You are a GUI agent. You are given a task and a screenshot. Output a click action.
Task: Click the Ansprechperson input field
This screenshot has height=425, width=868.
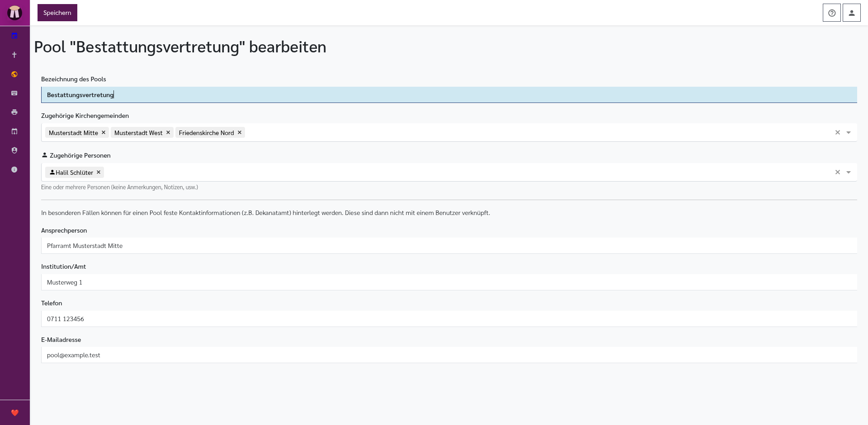coord(449,246)
